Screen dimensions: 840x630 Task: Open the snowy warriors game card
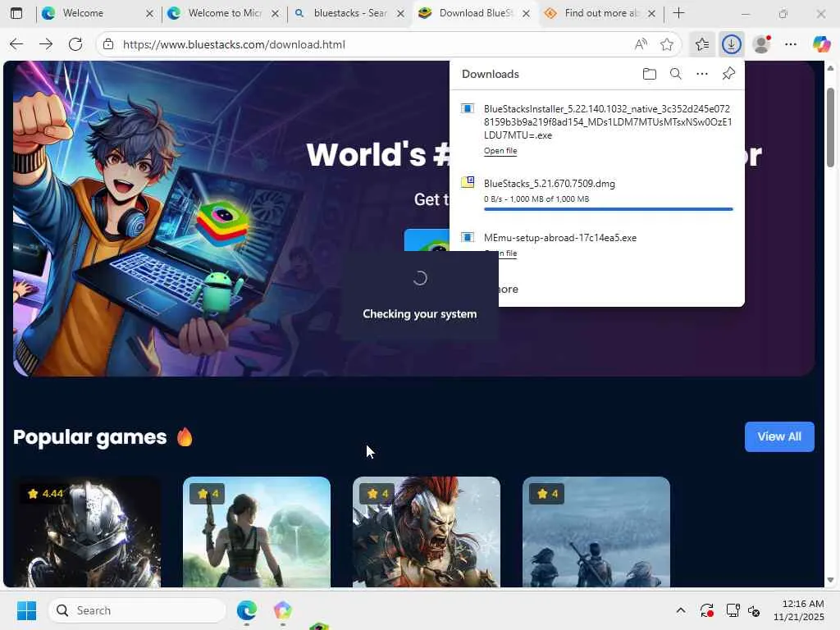click(596, 532)
